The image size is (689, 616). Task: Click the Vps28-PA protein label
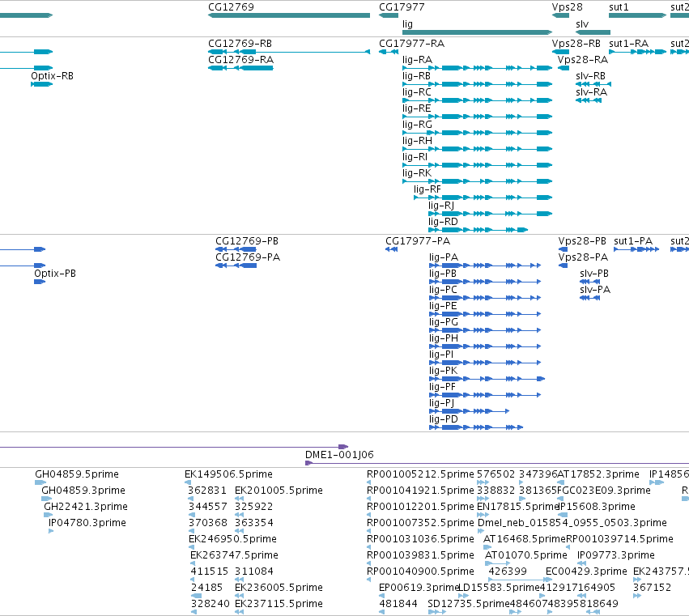click(583, 257)
